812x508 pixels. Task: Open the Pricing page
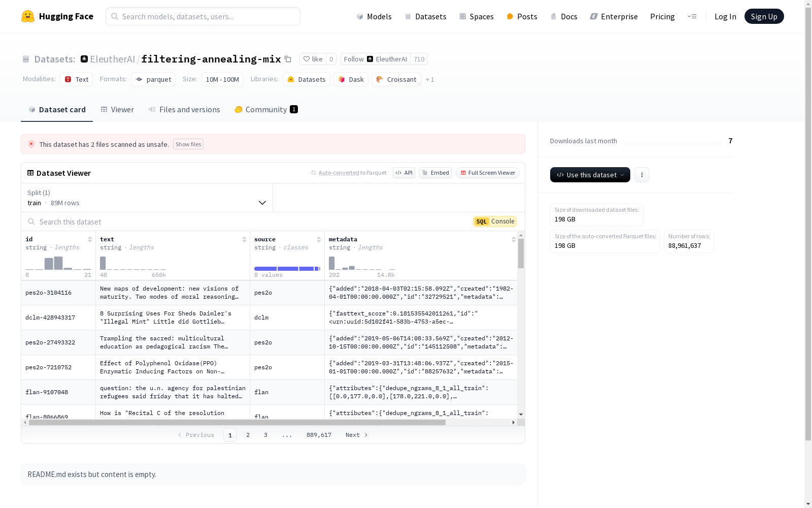coord(662,16)
